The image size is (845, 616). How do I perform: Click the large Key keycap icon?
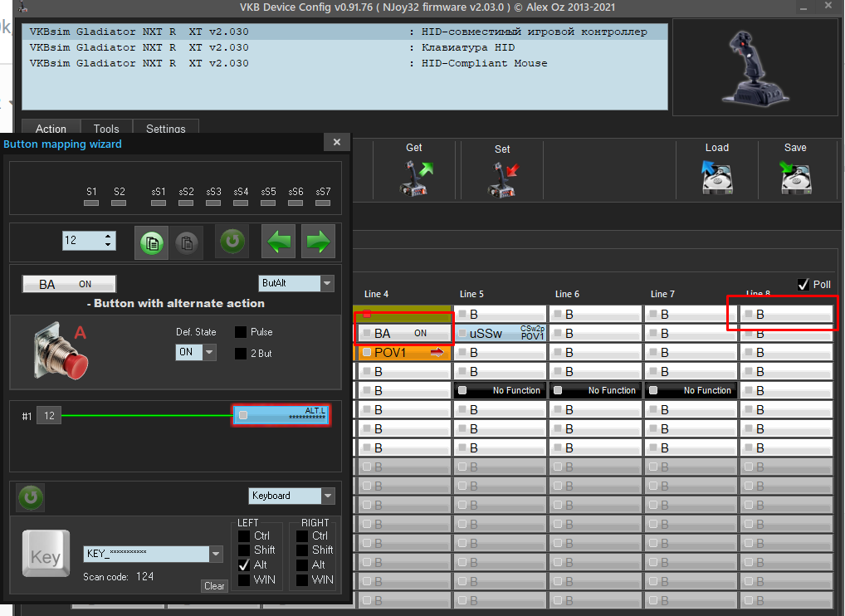click(46, 554)
